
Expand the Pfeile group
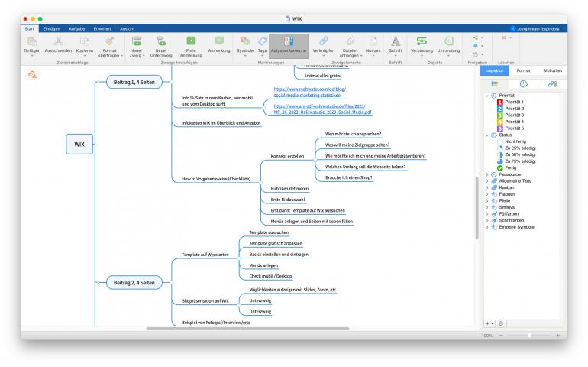pos(487,200)
